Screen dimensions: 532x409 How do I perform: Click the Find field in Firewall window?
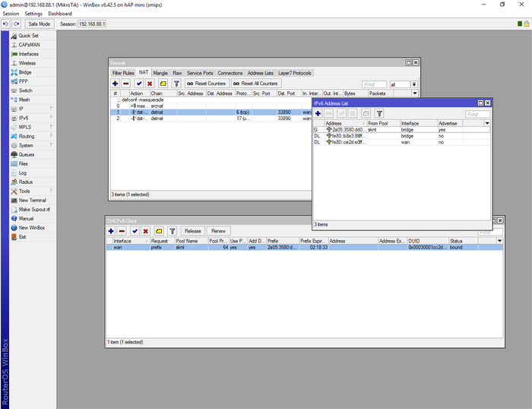point(374,84)
